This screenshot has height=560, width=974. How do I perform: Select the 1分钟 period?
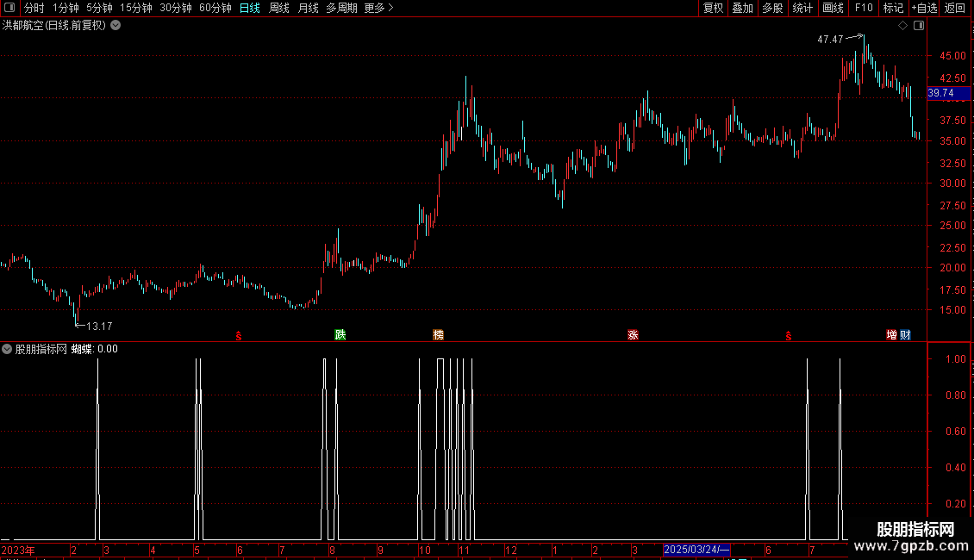[x=66, y=8]
